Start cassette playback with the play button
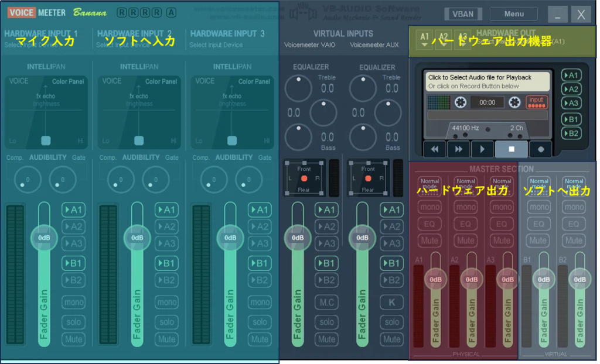Image resolution: width=600 pixels, height=364 pixels. (x=482, y=149)
